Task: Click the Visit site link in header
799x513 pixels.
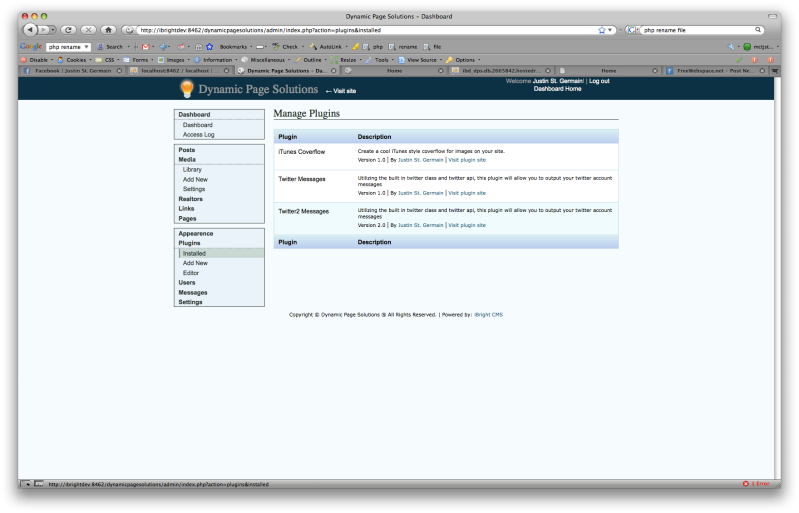Action: pyautogui.click(x=341, y=91)
